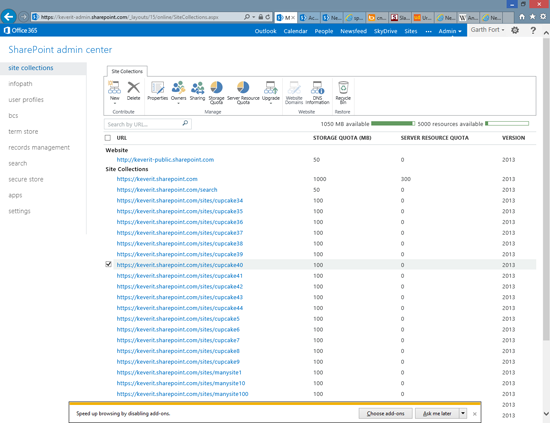The height and width of the screenshot is (423, 550).
Task: Open the keverit-public.sharepoint.com website link
Action: coord(165,160)
